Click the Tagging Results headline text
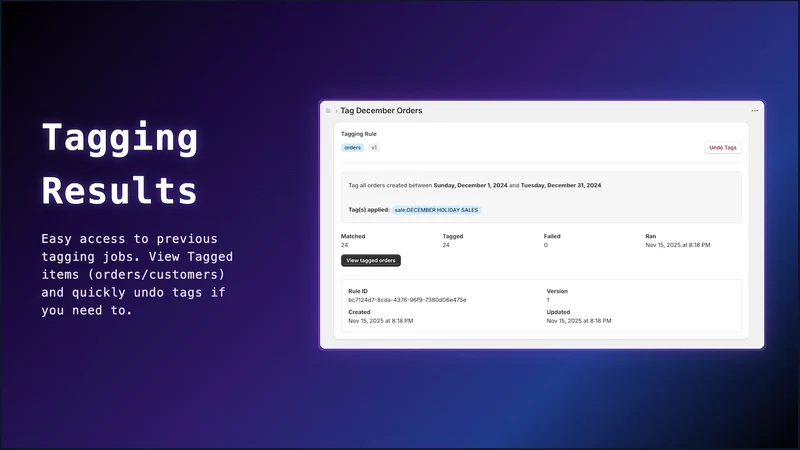This screenshot has height=450, width=800. click(x=120, y=164)
